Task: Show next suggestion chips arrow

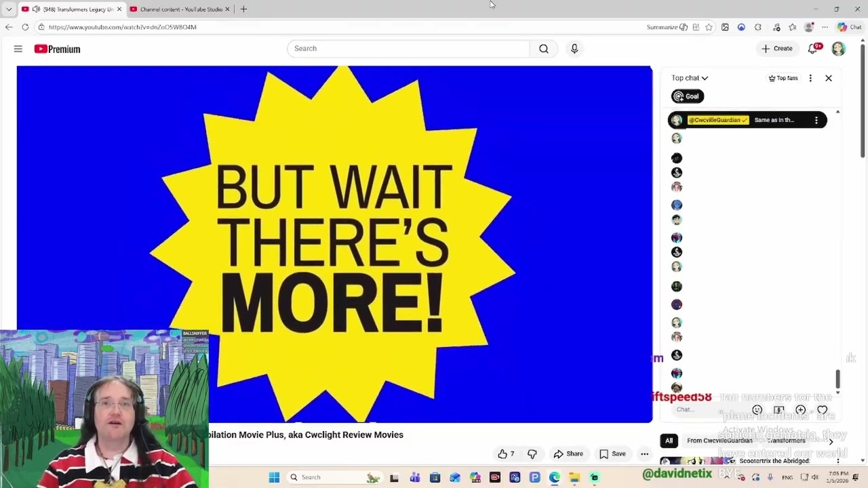Action: (831, 441)
